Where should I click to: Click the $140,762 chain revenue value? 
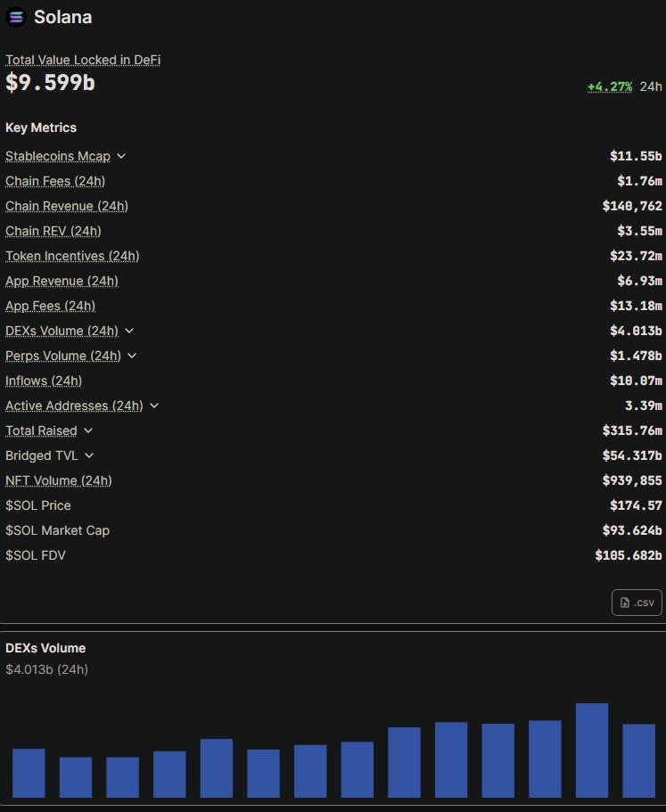pyautogui.click(x=632, y=206)
